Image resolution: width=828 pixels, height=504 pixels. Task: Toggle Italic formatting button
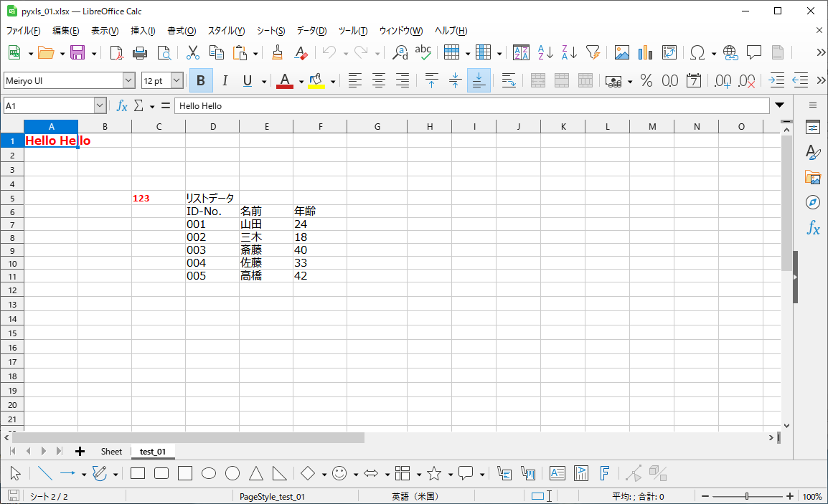(x=225, y=81)
